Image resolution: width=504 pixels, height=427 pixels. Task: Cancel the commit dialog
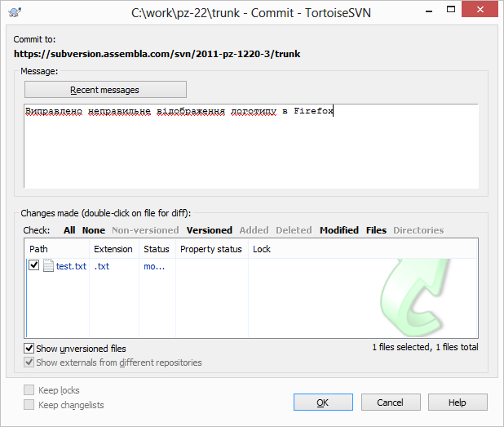[x=391, y=403]
